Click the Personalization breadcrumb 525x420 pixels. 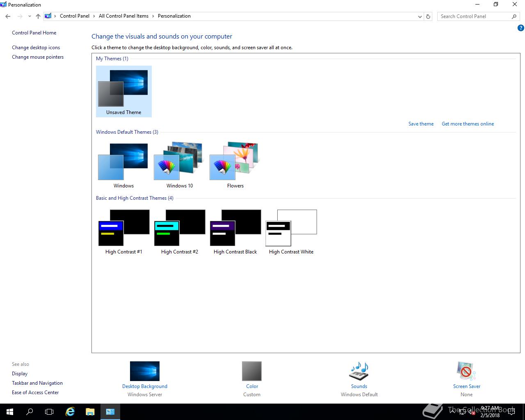coord(174,16)
